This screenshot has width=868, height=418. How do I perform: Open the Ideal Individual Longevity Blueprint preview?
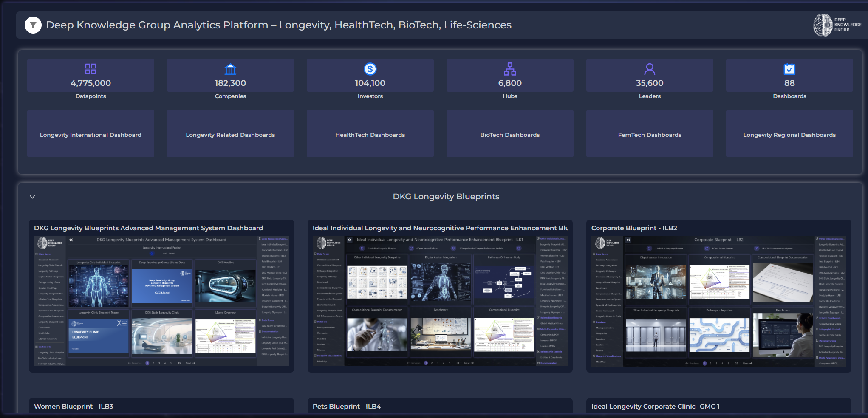point(440,301)
